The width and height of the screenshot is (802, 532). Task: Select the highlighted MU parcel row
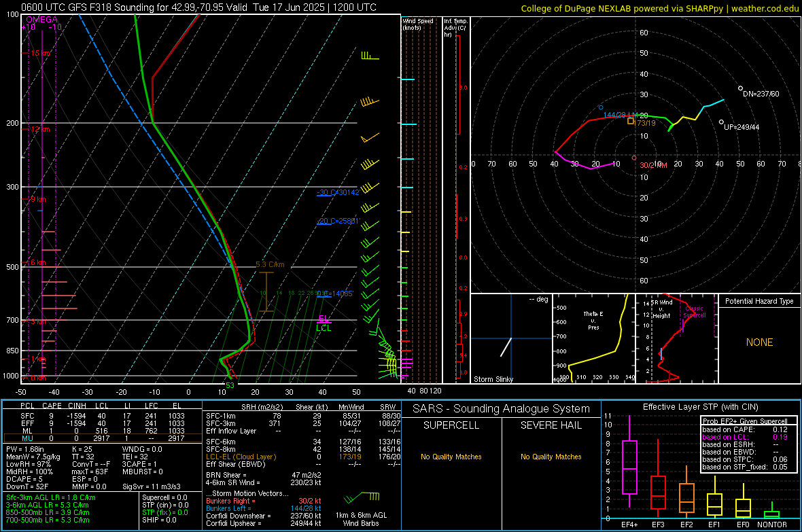coord(103,438)
